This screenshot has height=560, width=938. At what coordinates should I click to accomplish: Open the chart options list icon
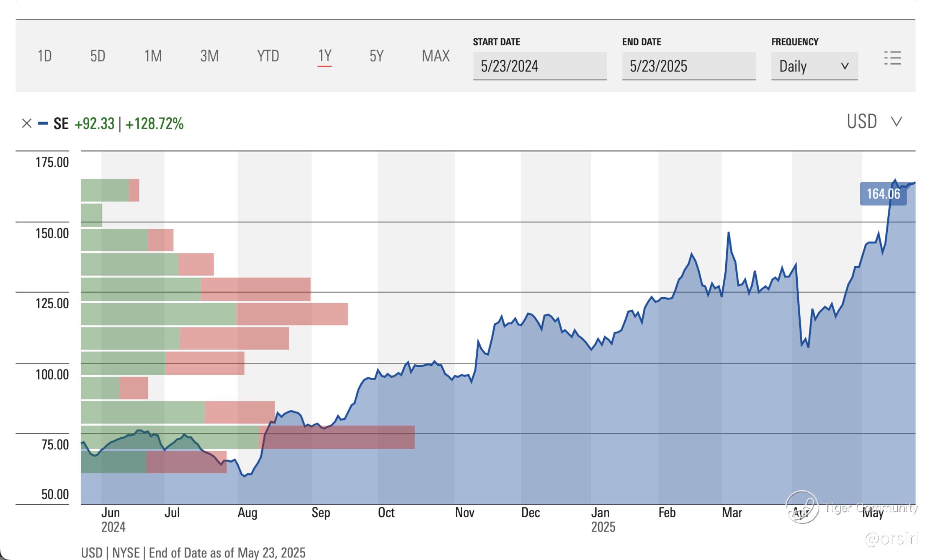coord(892,59)
